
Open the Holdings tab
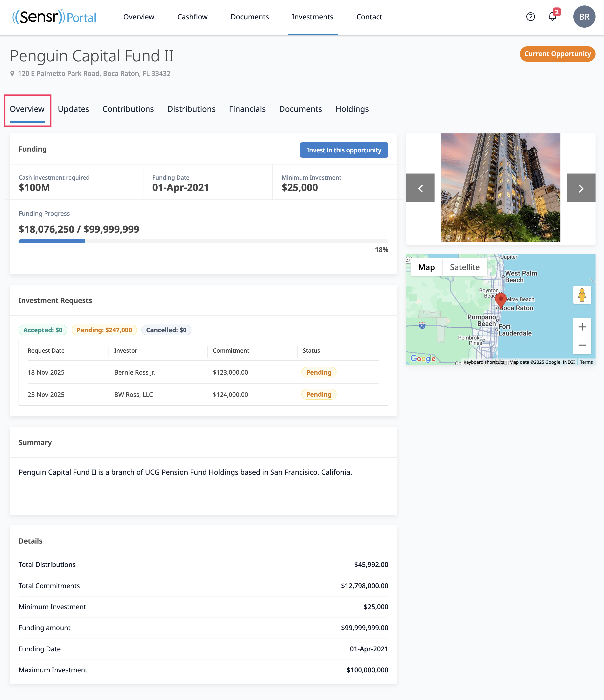(352, 109)
